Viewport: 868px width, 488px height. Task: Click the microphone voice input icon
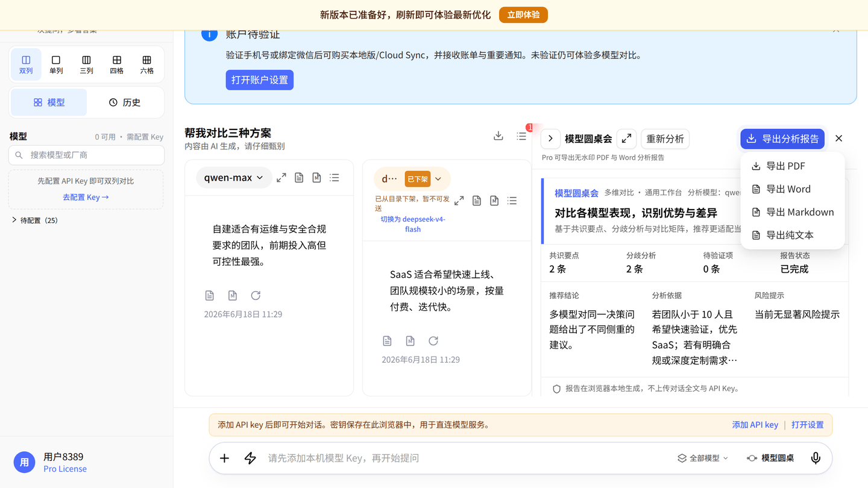click(x=816, y=458)
